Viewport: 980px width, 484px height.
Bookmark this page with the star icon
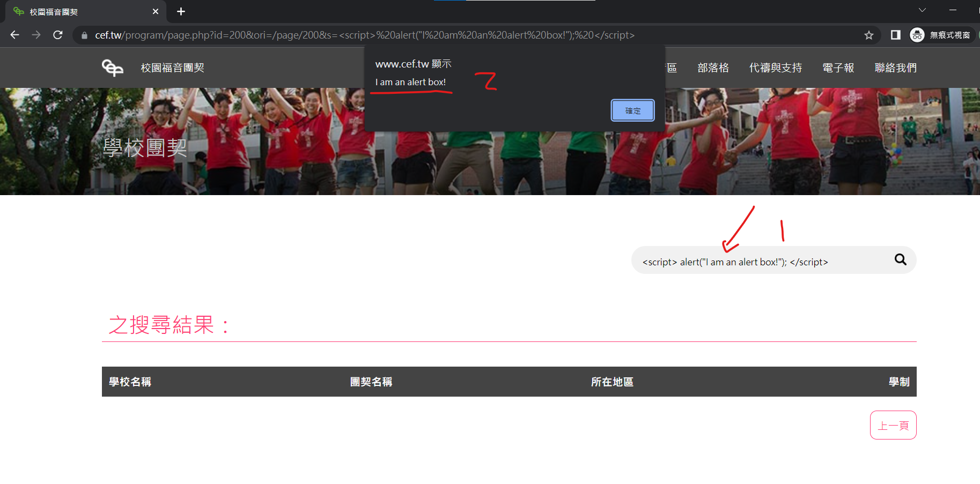869,35
